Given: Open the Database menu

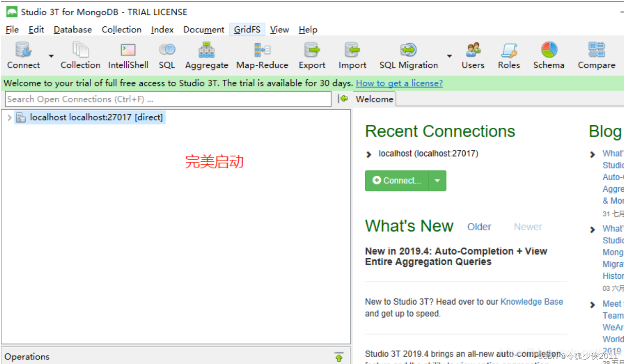Looking at the screenshot, I should tap(73, 30).
